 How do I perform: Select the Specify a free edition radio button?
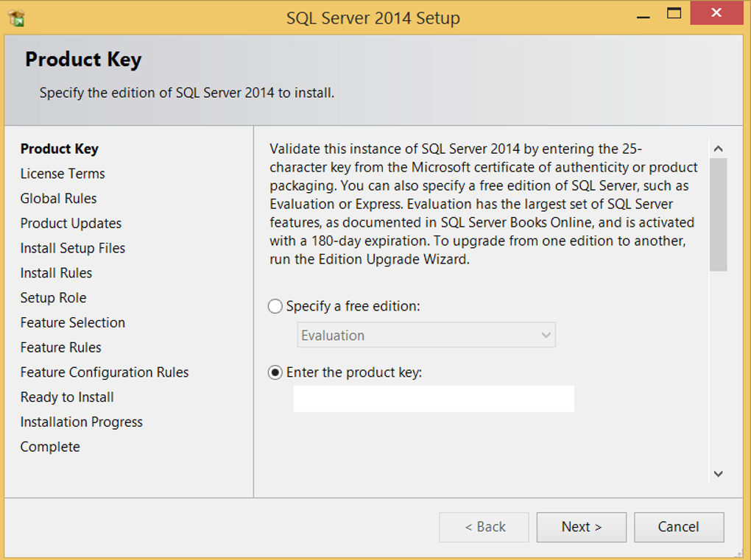pyautogui.click(x=275, y=306)
